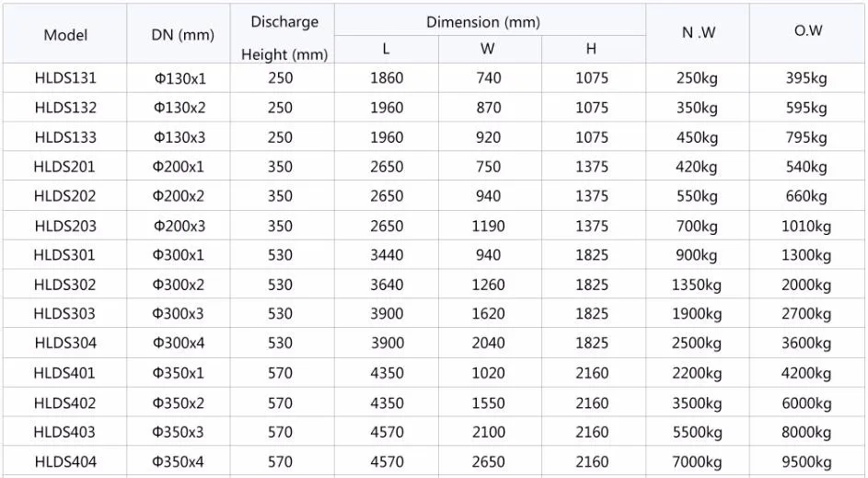Click the Φ130x2 diameter cell

(x=179, y=108)
